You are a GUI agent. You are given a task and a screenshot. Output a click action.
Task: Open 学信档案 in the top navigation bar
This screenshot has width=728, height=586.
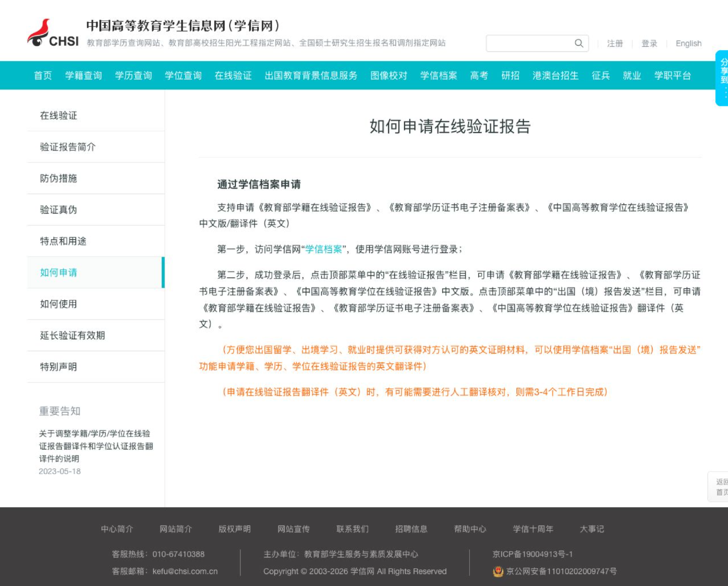click(438, 75)
